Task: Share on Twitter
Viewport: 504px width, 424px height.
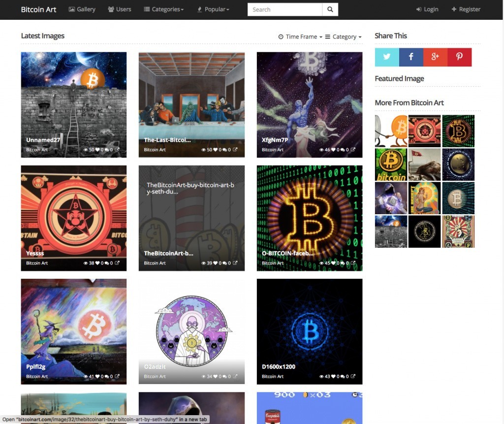Action: (387, 57)
